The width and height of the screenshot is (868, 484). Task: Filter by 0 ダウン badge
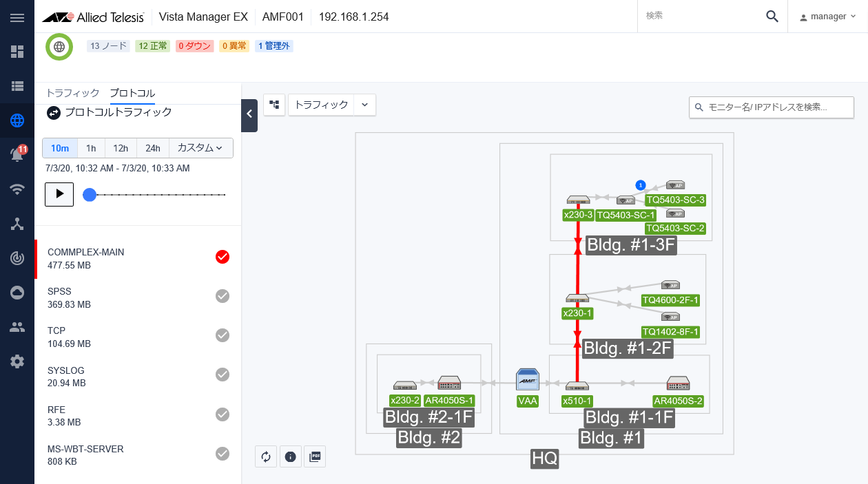[195, 46]
